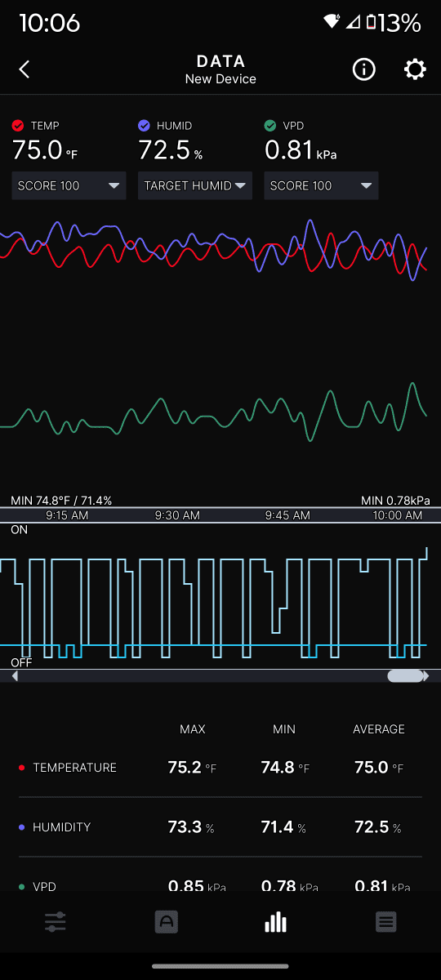Tap the MAX column header
The height and width of the screenshot is (980, 441).
pos(193,729)
